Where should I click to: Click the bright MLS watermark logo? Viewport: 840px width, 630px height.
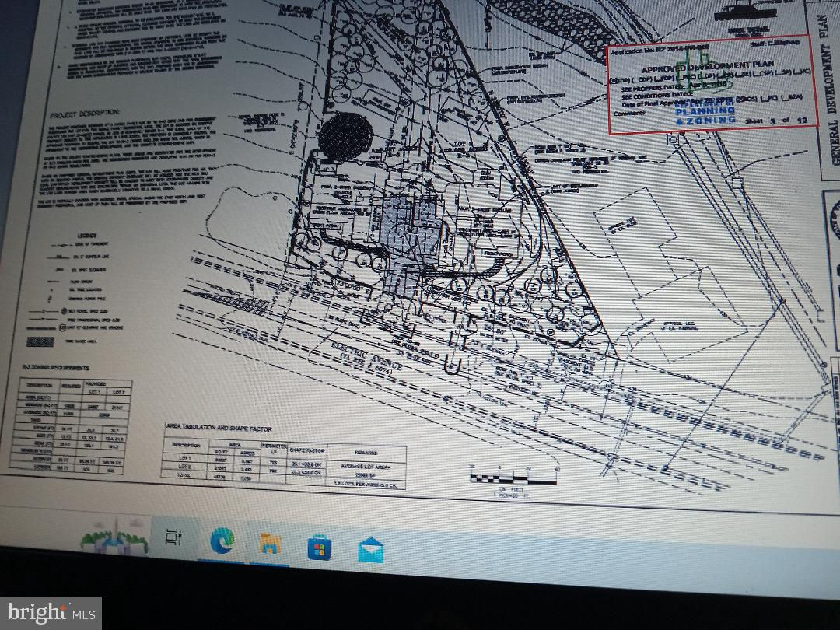pyautogui.click(x=51, y=613)
